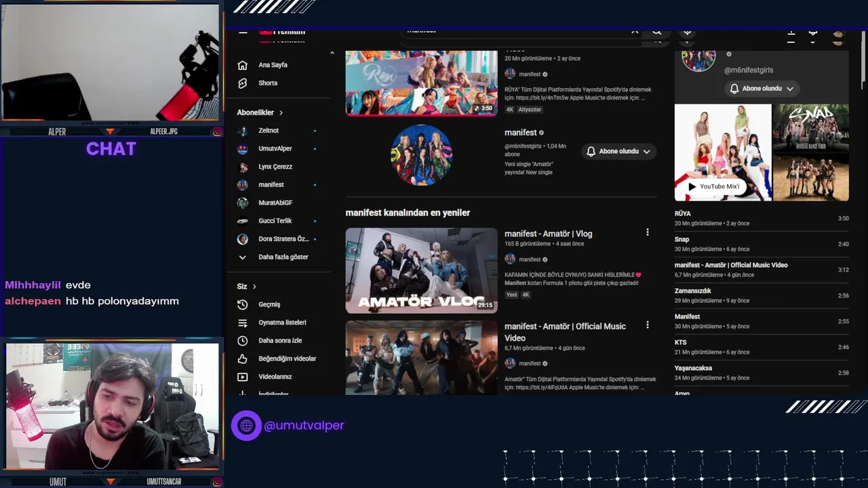868x488 pixels.
Task: Select Zeitnot channel avatar in subscriptions
Action: coord(243,130)
